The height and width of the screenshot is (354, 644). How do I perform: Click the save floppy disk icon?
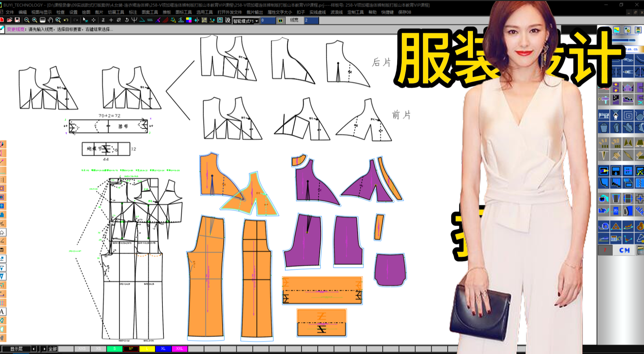17,20
